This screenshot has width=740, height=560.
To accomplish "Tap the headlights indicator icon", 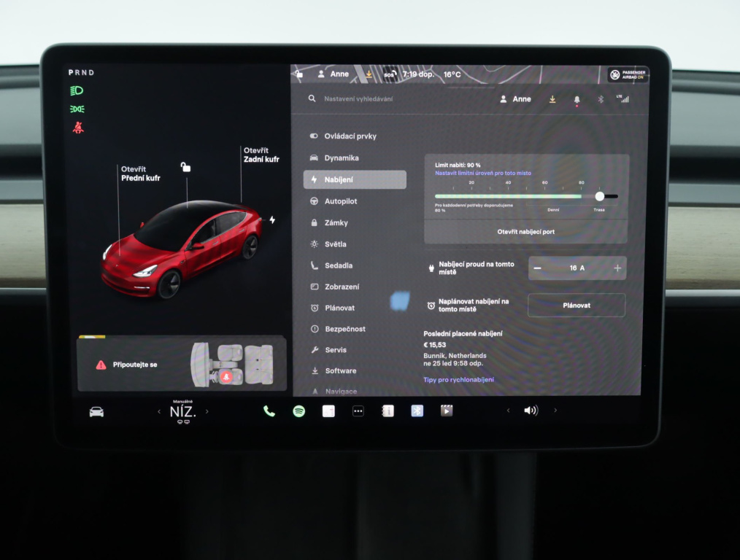I will [x=77, y=90].
